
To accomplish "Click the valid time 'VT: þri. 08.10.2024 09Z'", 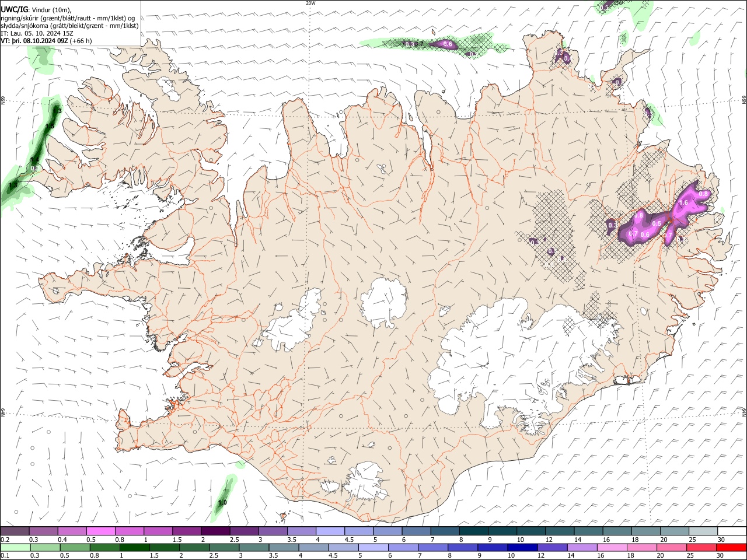I will pos(34,41).
